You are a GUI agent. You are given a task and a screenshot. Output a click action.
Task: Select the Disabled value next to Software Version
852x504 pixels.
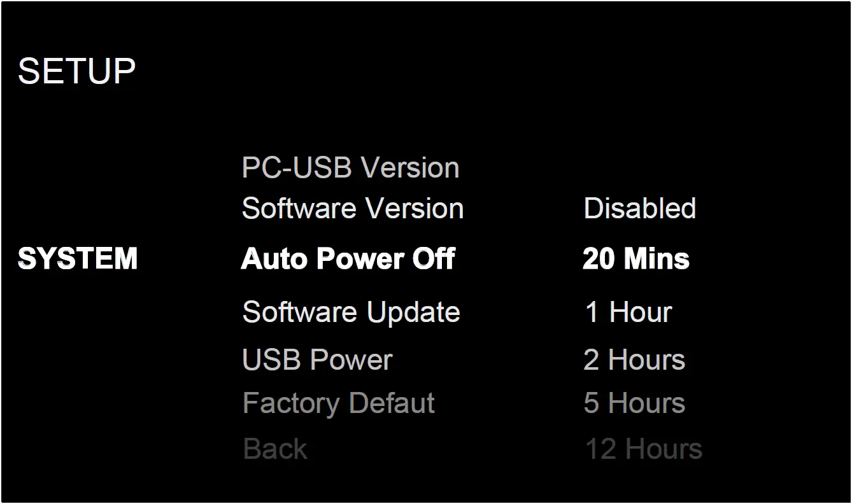[x=640, y=208]
